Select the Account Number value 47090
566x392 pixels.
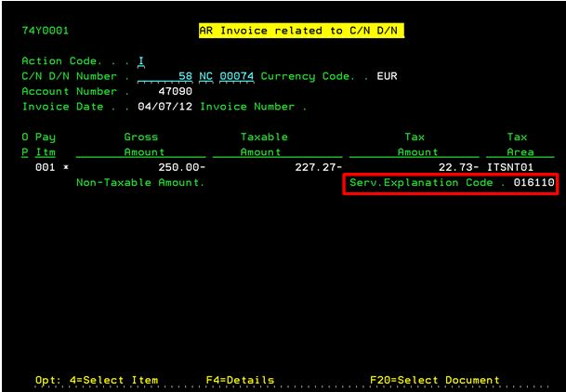[175, 91]
